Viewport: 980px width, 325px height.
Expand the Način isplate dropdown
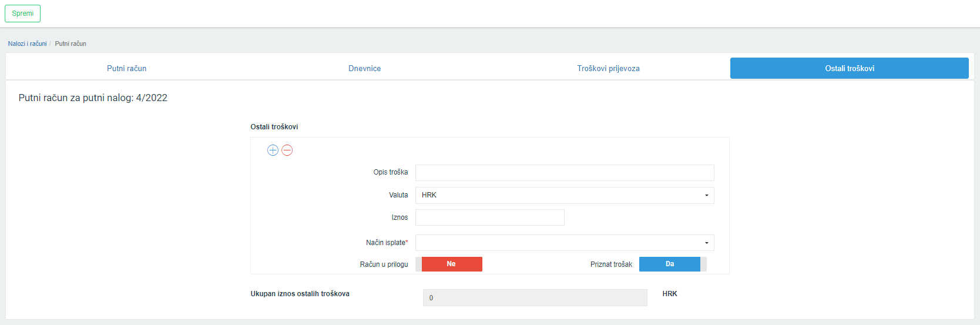point(565,243)
